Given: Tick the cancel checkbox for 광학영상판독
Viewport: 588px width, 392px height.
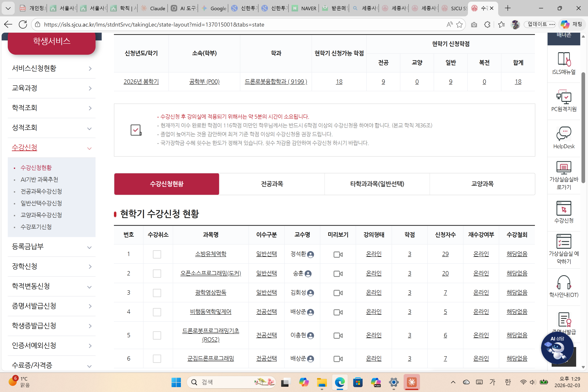Looking at the screenshot, I should coord(157,293).
